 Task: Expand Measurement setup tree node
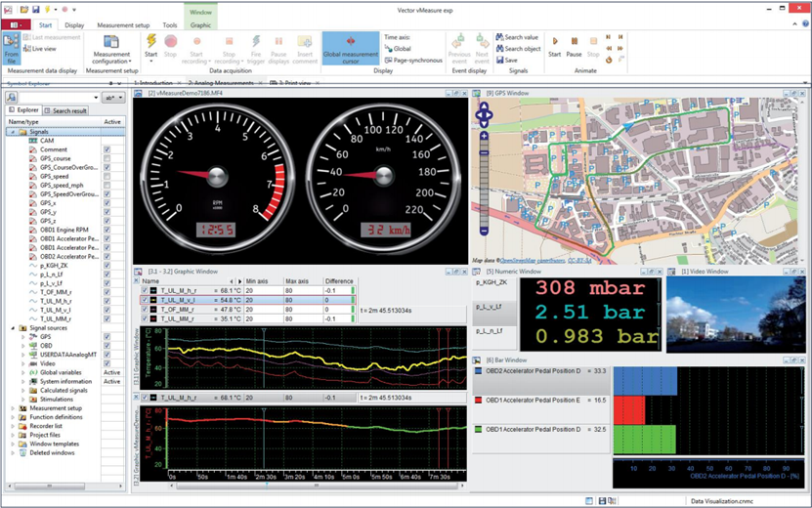13,408
